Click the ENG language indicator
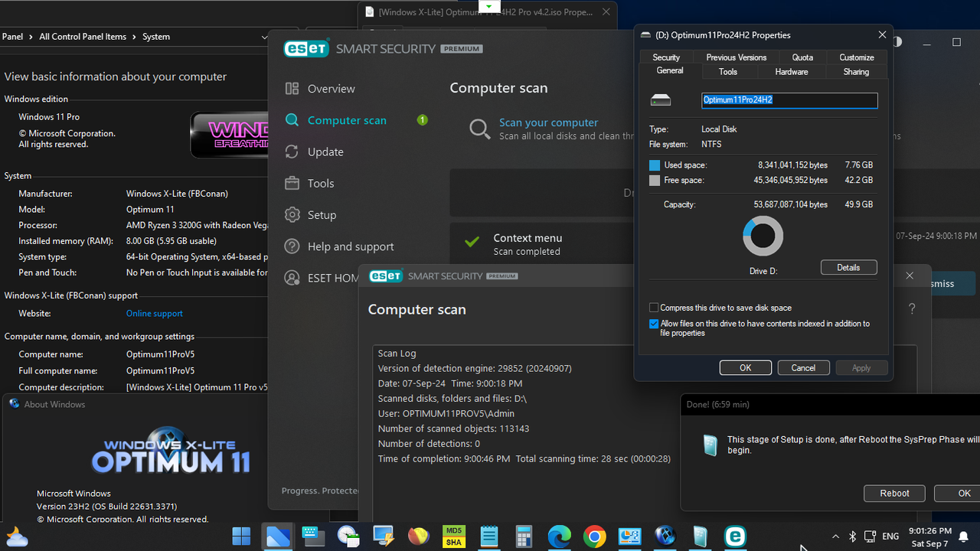The width and height of the screenshot is (980, 551). [890, 536]
